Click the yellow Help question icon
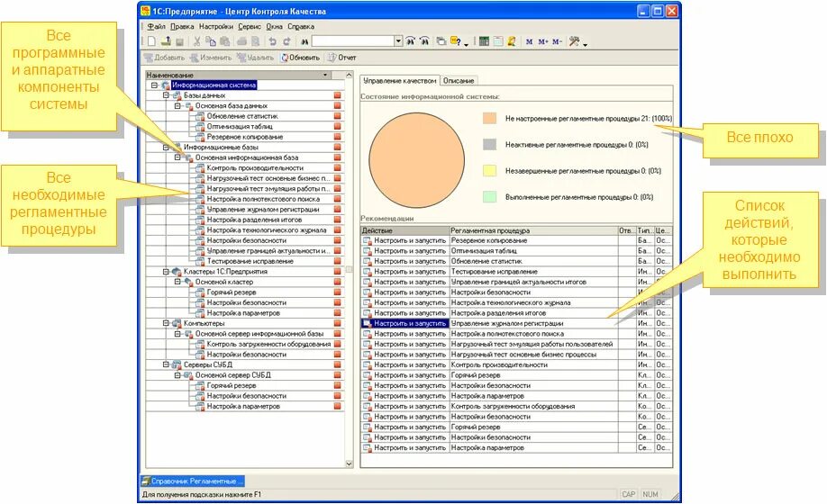 pyautogui.click(x=456, y=41)
